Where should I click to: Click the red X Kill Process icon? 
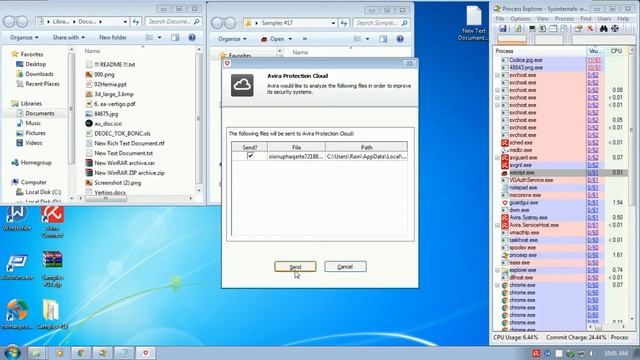click(x=590, y=29)
